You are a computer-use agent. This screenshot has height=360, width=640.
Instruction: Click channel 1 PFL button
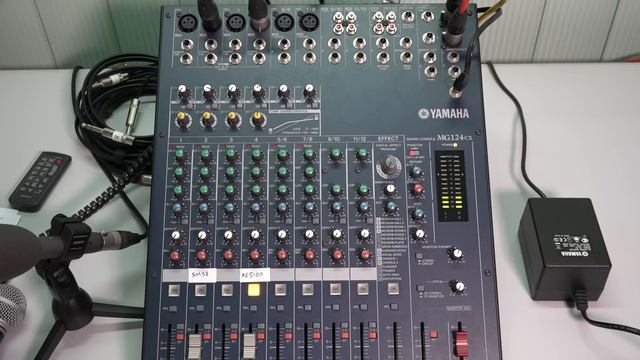click(x=173, y=309)
